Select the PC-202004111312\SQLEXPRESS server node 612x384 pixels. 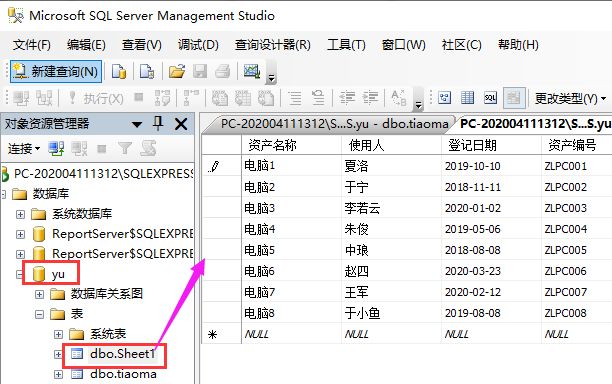click(x=103, y=173)
